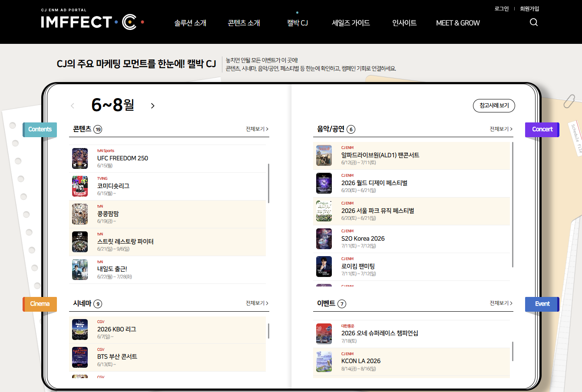Open KCON LA 2026 poster thumbnail

pyautogui.click(x=324, y=362)
